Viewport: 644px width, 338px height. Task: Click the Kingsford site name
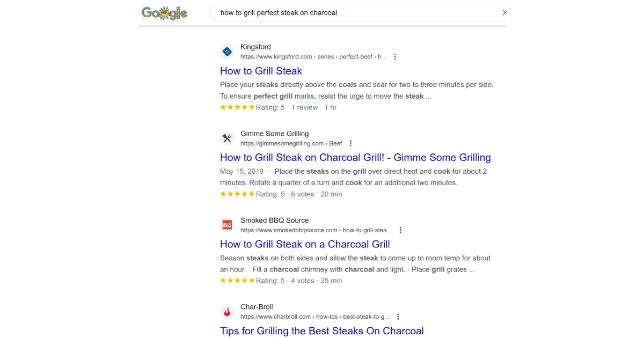pyautogui.click(x=255, y=47)
